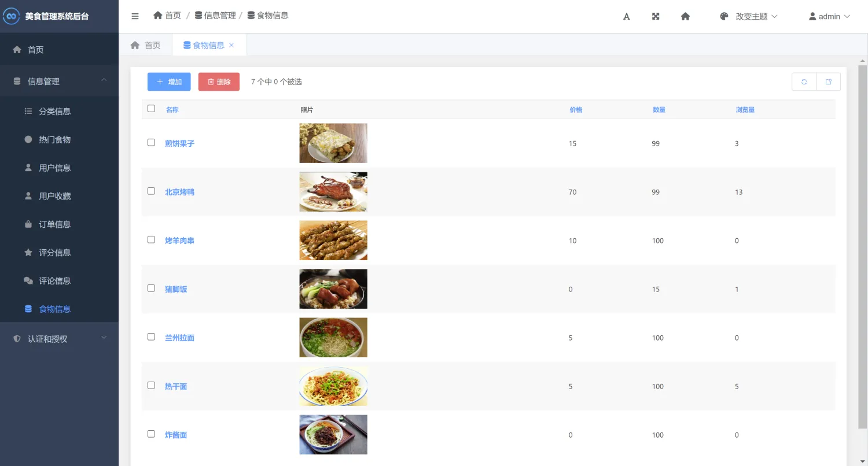This screenshot has height=466, width=868.
Task: Click the home icon in breadcrumb
Action: click(158, 16)
